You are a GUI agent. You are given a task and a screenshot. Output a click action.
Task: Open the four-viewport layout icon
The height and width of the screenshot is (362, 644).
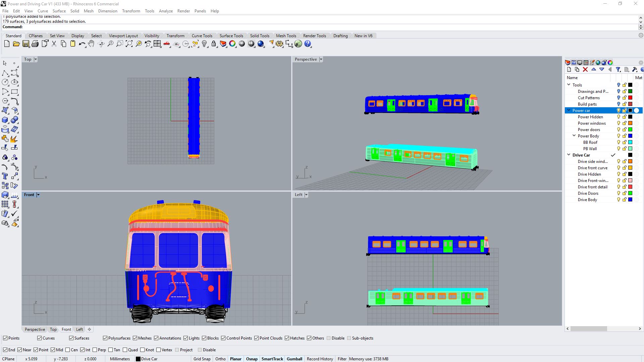point(157,44)
